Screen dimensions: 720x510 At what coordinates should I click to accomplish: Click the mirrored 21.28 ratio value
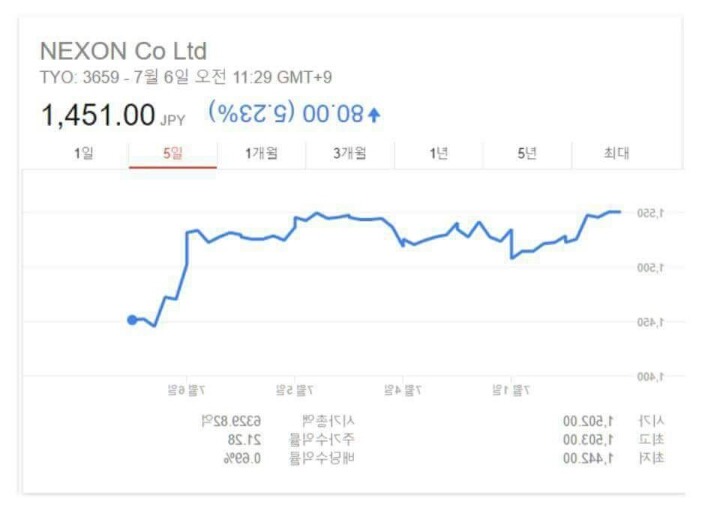(x=245, y=440)
